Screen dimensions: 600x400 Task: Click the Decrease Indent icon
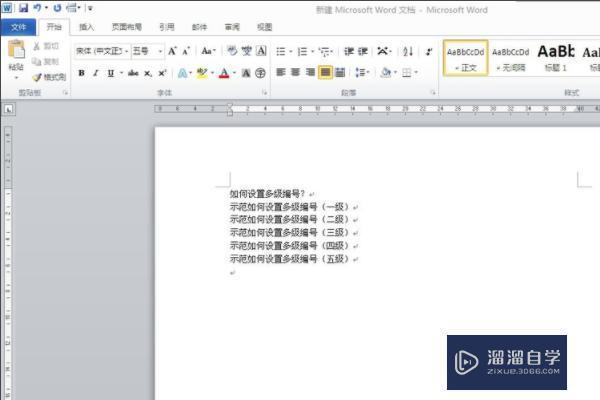pos(349,51)
